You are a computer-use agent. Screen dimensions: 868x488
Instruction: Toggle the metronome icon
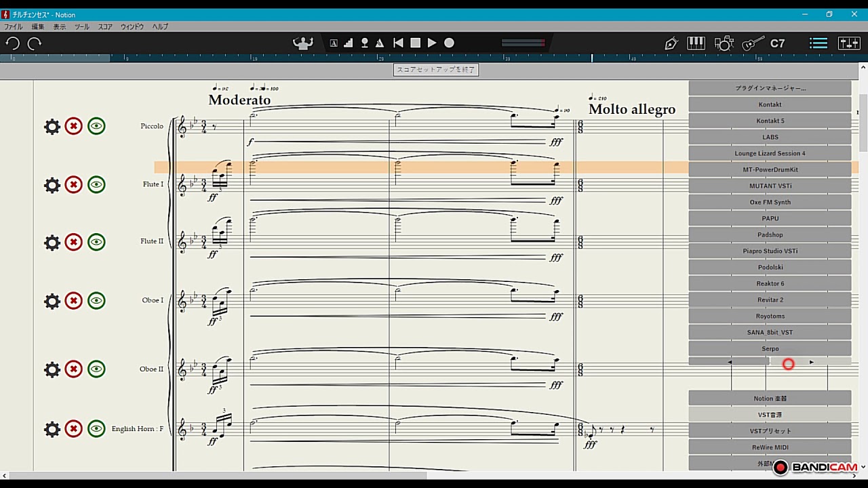[x=380, y=43]
